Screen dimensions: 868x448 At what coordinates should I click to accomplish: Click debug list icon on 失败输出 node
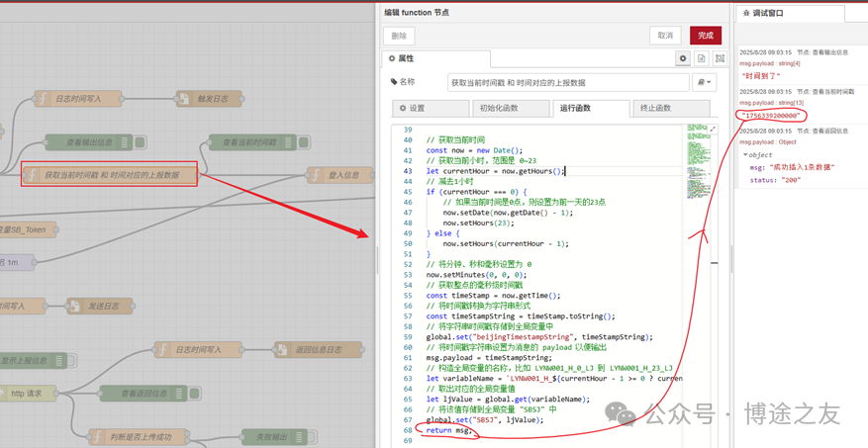point(300,437)
